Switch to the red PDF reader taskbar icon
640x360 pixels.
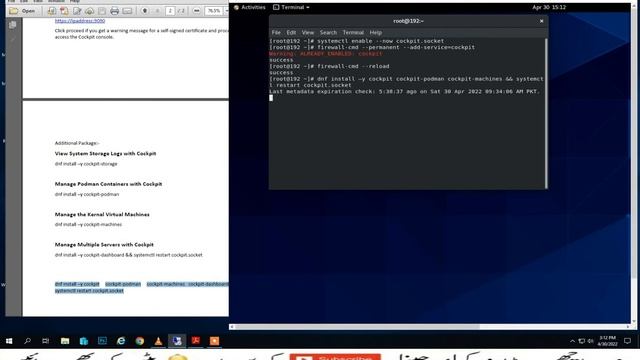(196, 341)
